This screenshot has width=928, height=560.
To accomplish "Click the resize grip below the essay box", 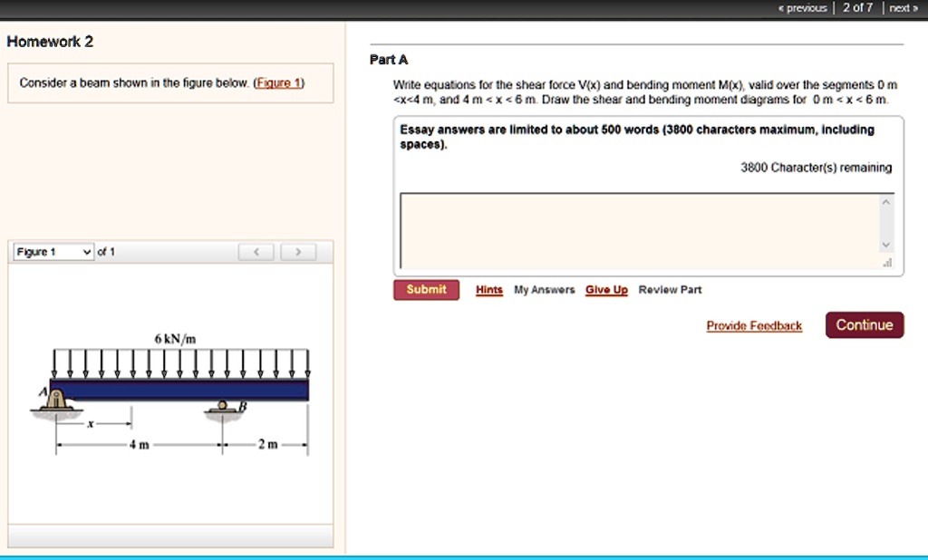I will click(886, 263).
